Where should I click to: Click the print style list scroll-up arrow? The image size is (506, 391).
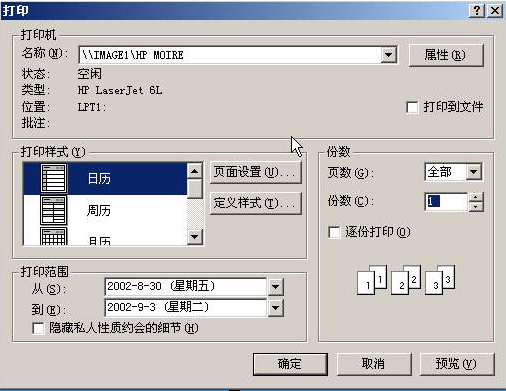pos(194,171)
